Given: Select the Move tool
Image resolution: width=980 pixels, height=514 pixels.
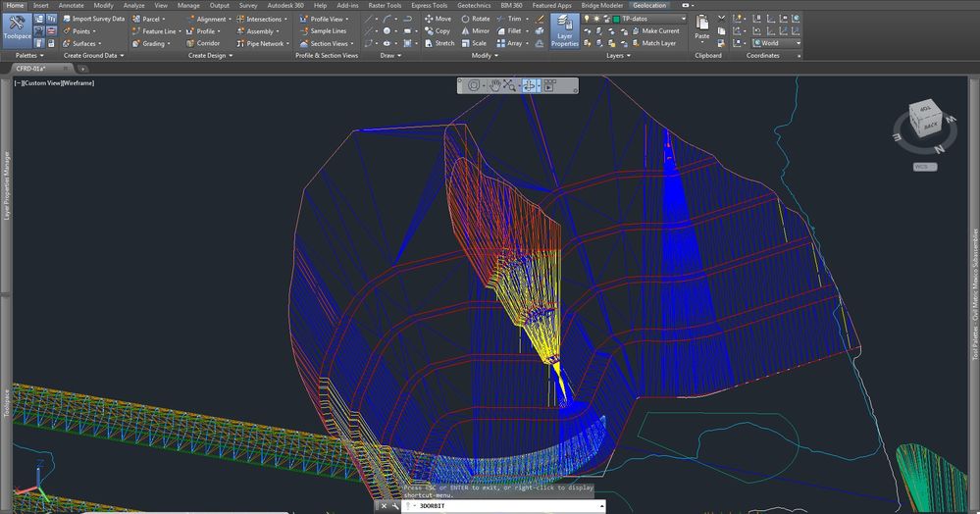Looking at the screenshot, I should [438, 19].
